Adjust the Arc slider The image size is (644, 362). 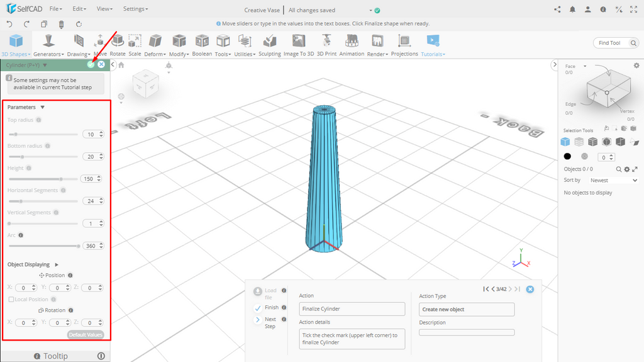43,246
